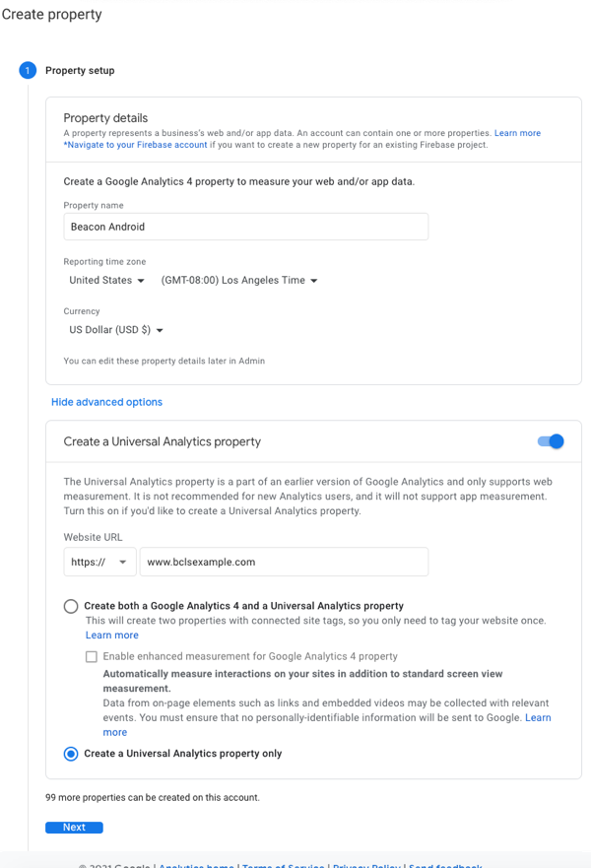Expand the Los Angeles Time zone dropdown

click(240, 281)
